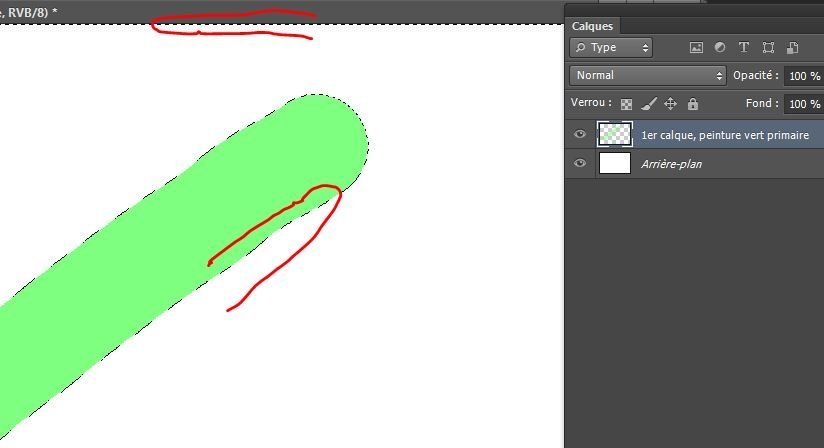Select the text layer filter icon

click(744, 47)
